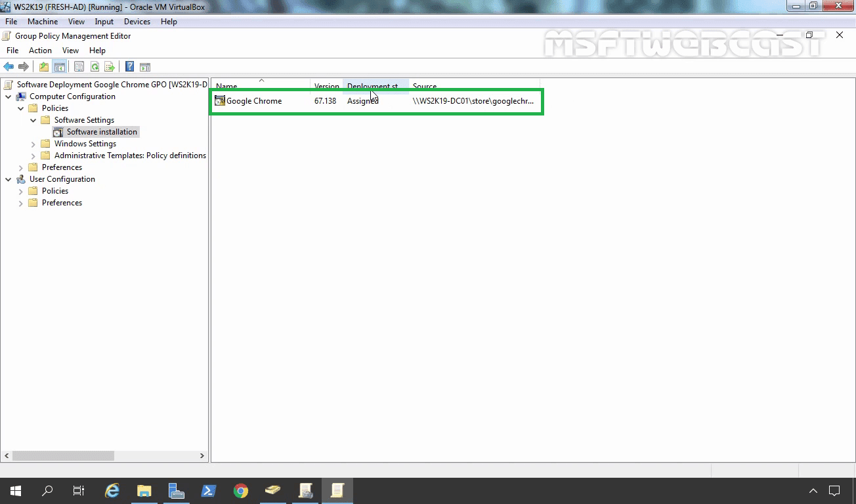Sort list by Version column header
Image resolution: width=856 pixels, height=504 pixels.
pyautogui.click(x=326, y=86)
